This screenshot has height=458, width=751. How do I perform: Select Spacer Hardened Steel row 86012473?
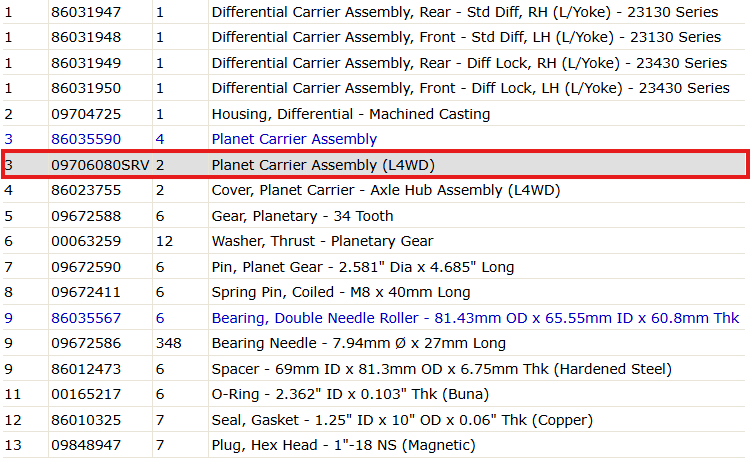click(x=374, y=369)
